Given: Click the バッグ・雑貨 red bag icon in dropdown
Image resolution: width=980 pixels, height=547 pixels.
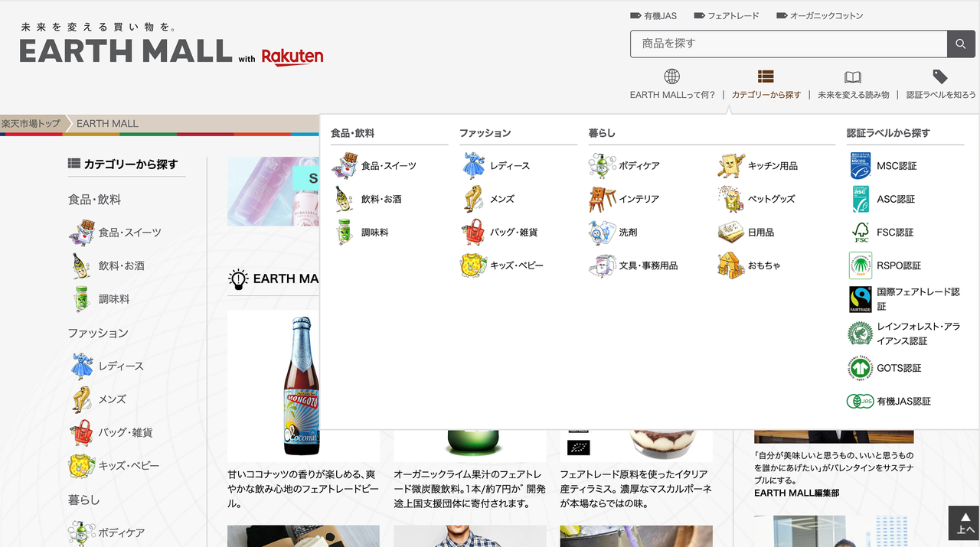Looking at the screenshot, I should [x=473, y=232].
